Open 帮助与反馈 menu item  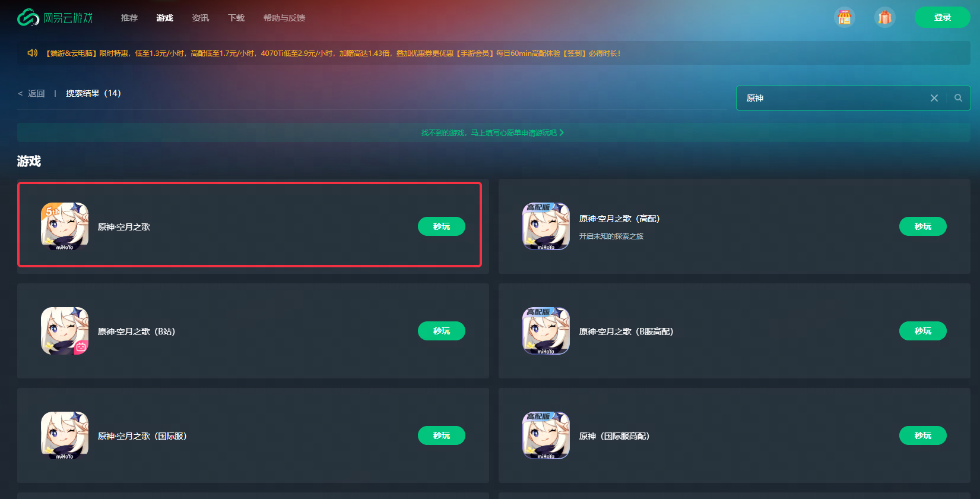[x=284, y=18]
